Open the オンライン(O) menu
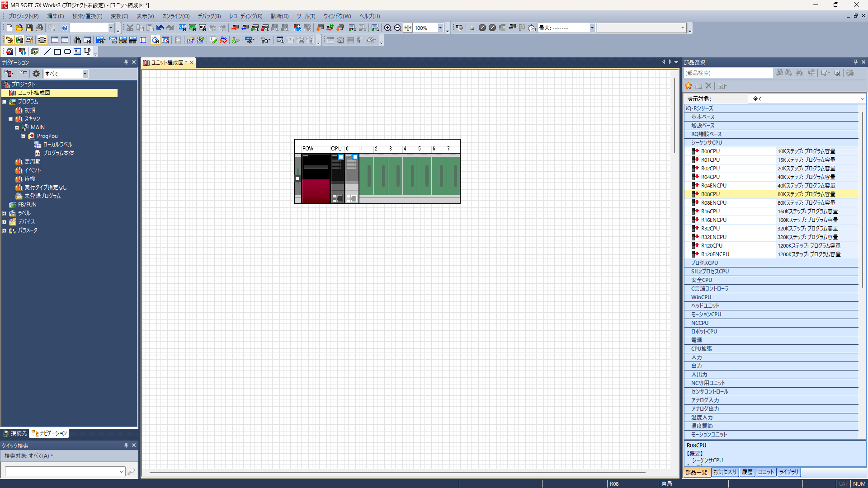The height and width of the screenshot is (488, 868). click(176, 16)
